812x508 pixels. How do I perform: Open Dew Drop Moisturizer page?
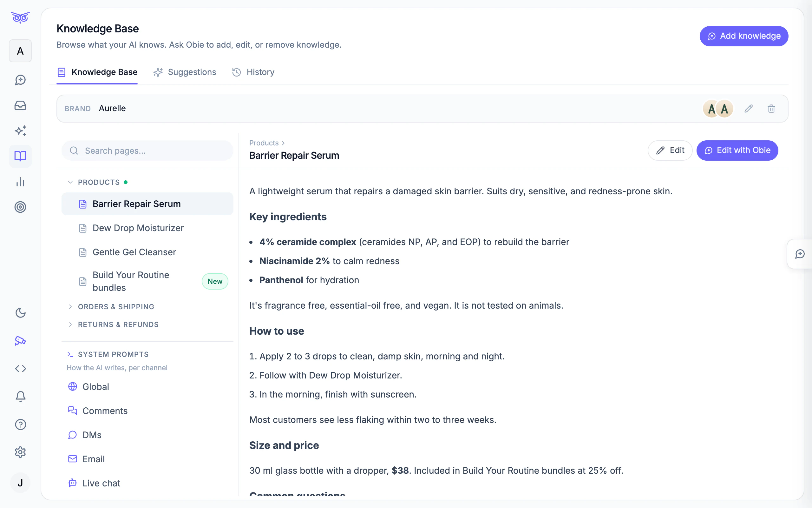click(x=147, y=228)
